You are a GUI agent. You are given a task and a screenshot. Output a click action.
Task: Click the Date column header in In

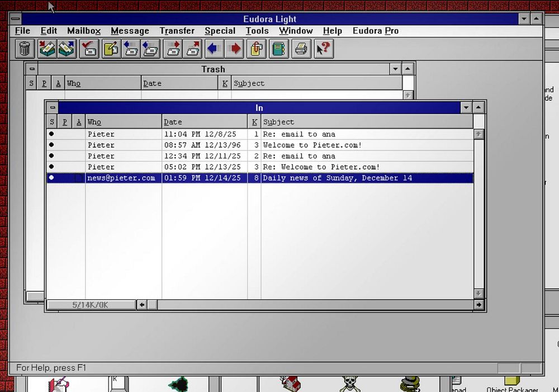(204, 122)
